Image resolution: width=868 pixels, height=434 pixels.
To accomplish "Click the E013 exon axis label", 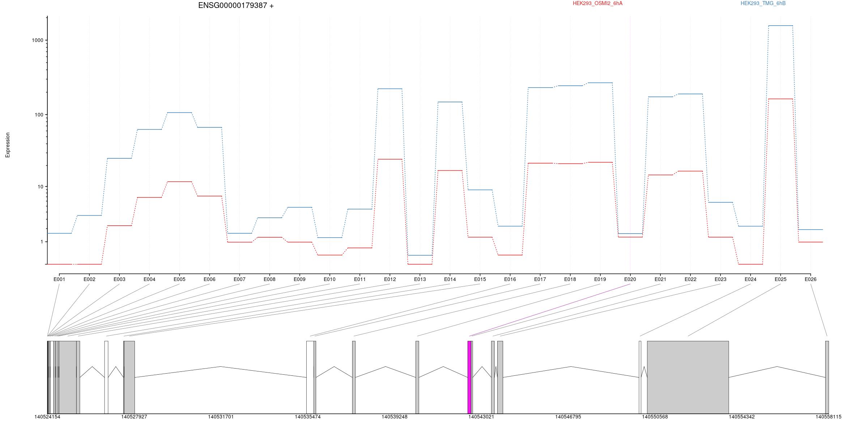I will (420, 279).
